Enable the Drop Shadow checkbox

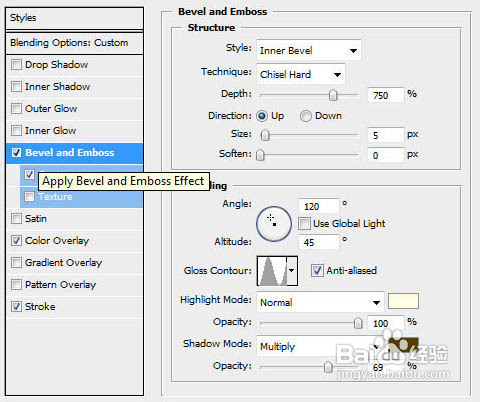[16, 64]
